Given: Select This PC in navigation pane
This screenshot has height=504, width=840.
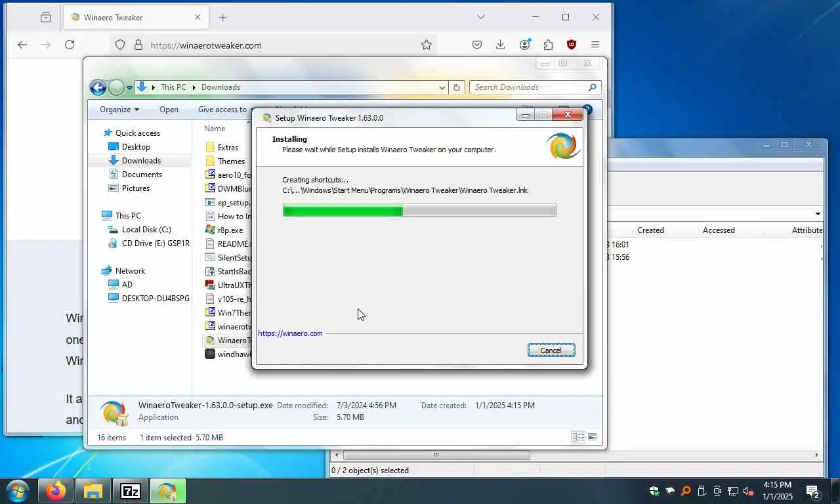Looking at the screenshot, I should click(x=128, y=216).
